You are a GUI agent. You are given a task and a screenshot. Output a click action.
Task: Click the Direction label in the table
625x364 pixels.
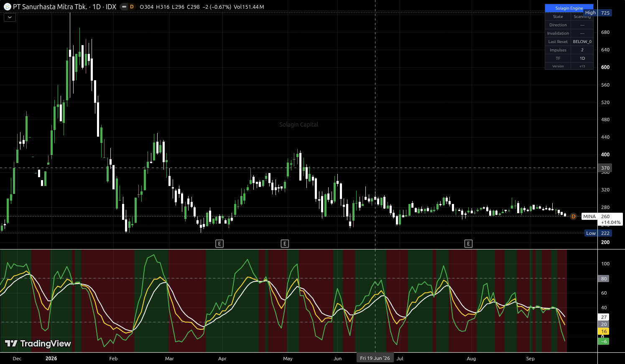[558, 25]
